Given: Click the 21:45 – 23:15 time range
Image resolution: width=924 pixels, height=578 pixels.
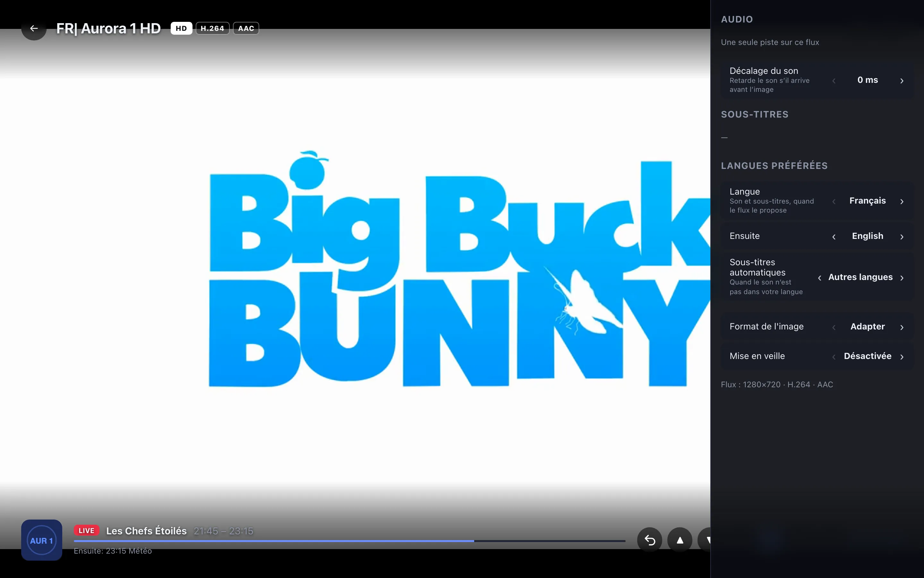Looking at the screenshot, I should pos(223,531).
